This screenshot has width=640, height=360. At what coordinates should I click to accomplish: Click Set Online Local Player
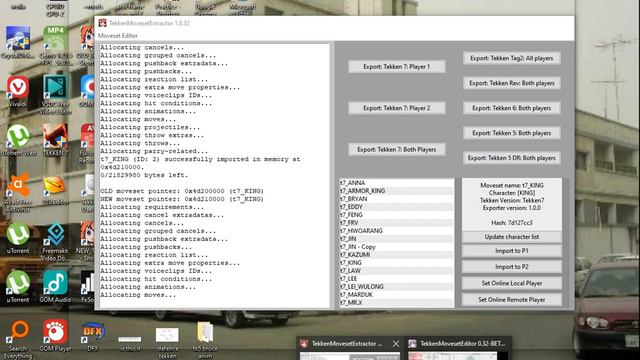[x=512, y=283]
